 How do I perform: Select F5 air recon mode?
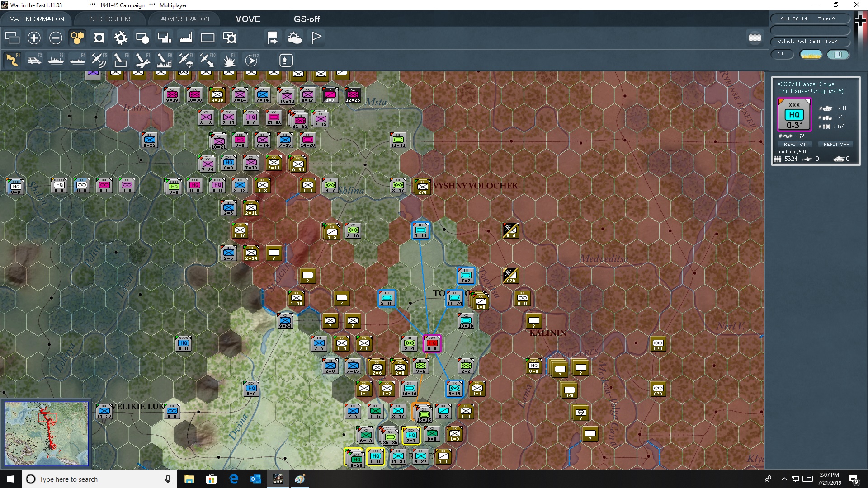99,60
